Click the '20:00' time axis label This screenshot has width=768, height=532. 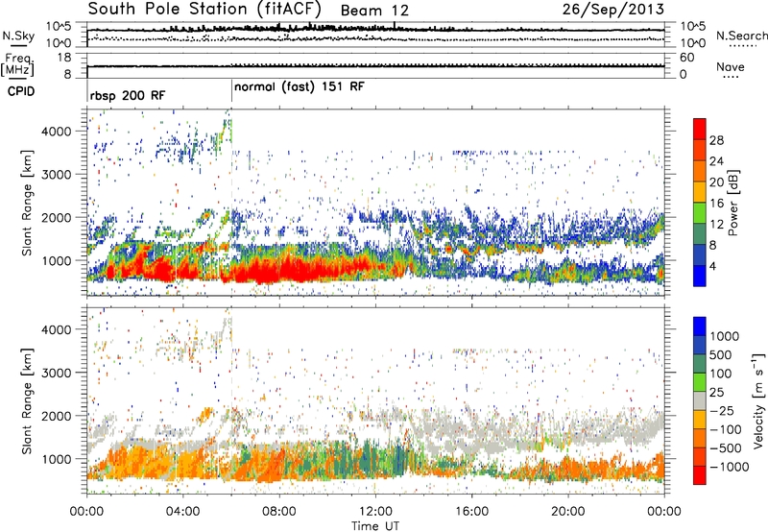(x=567, y=512)
